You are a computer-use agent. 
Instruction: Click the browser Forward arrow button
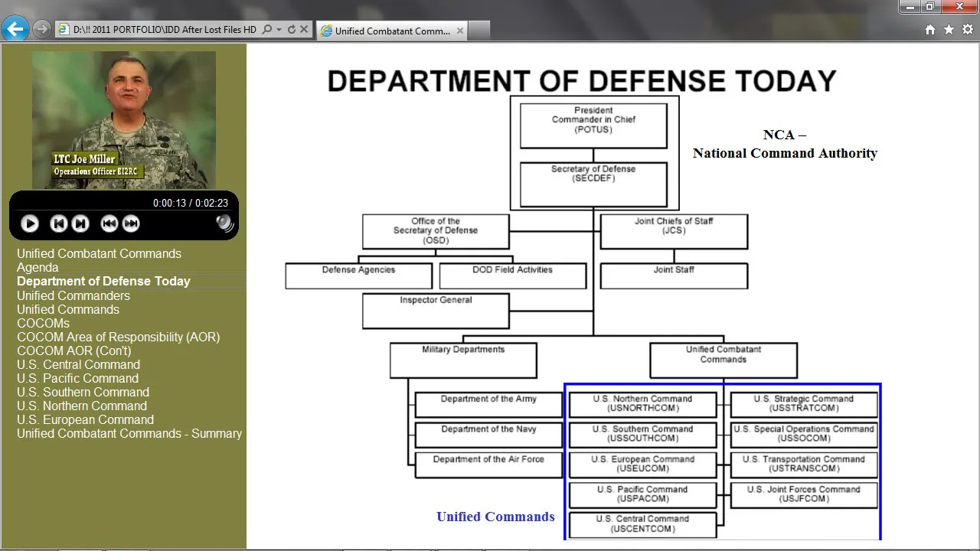[x=42, y=30]
